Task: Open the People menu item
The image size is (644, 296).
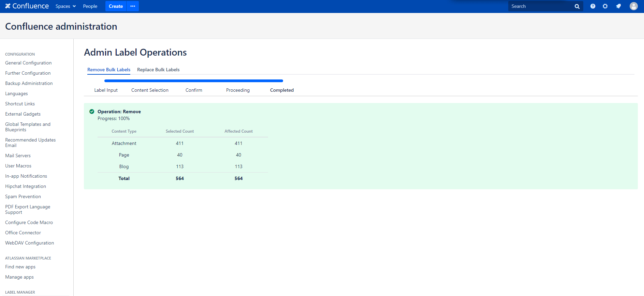Action: click(90, 6)
